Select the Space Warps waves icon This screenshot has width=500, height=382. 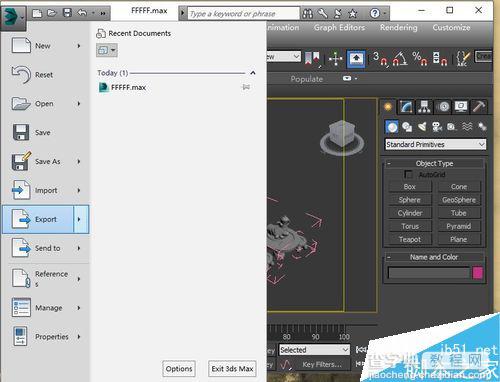click(x=467, y=126)
